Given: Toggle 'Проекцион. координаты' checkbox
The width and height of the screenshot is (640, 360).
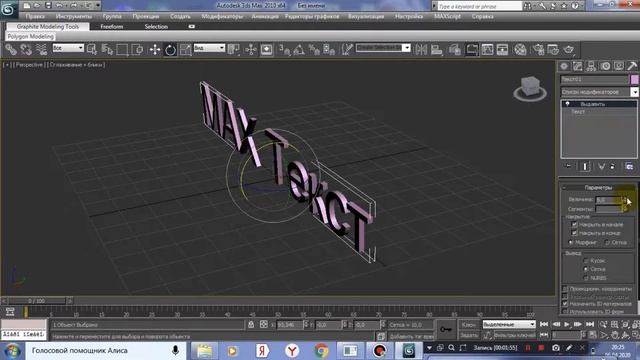Looking at the screenshot, I should [565, 289].
